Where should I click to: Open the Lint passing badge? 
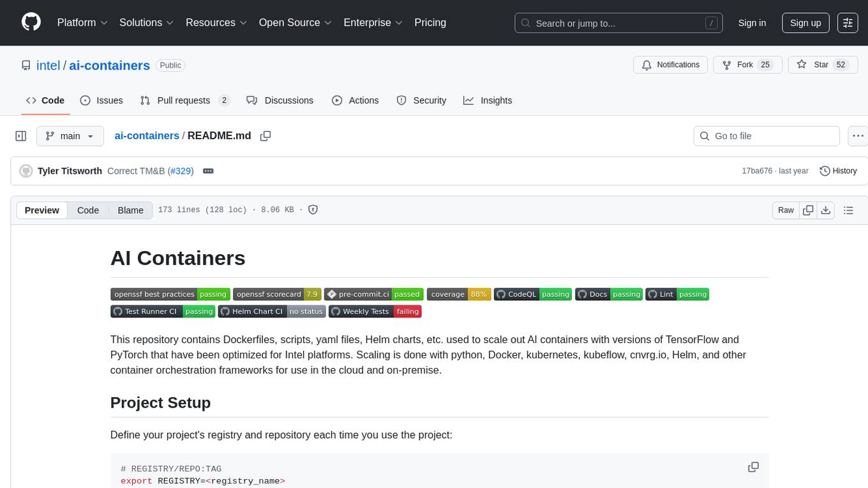pyautogui.click(x=677, y=294)
